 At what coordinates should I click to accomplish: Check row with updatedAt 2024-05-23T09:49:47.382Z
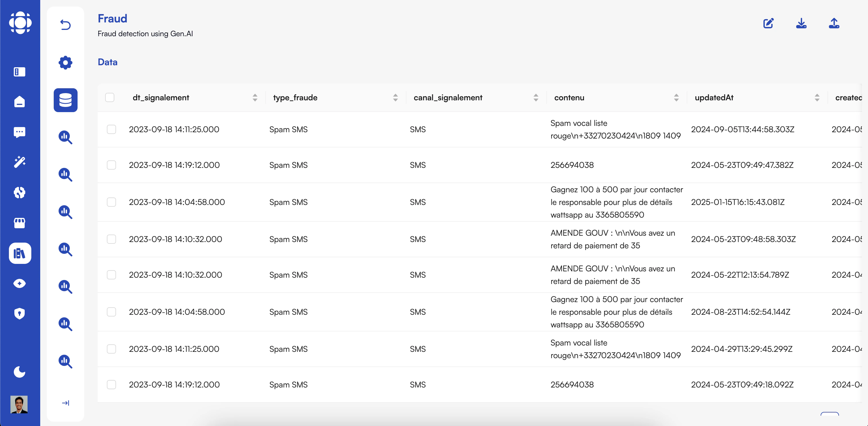[x=111, y=165]
